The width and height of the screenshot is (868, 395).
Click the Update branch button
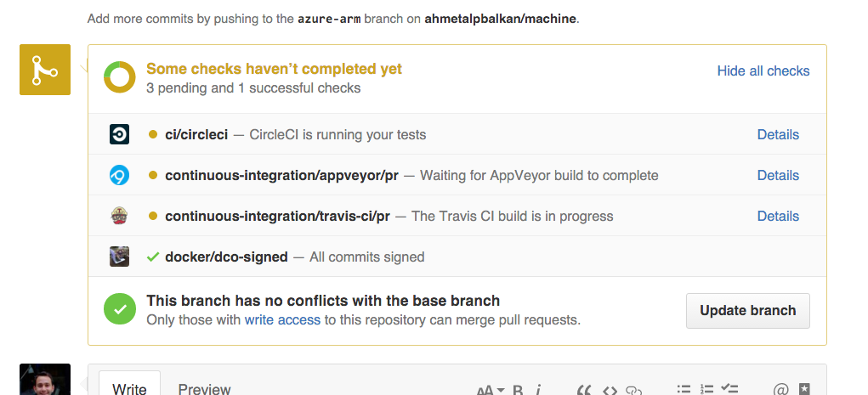(x=748, y=310)
